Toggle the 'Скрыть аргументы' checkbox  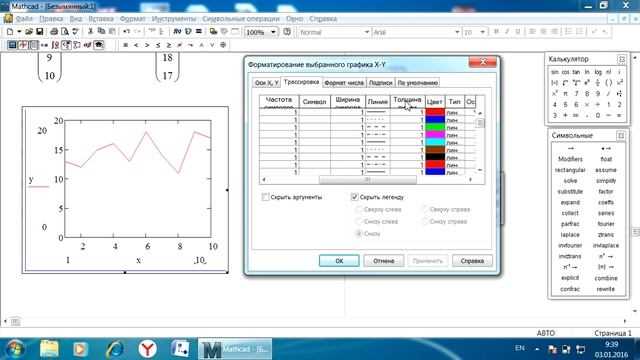(265, 197)
